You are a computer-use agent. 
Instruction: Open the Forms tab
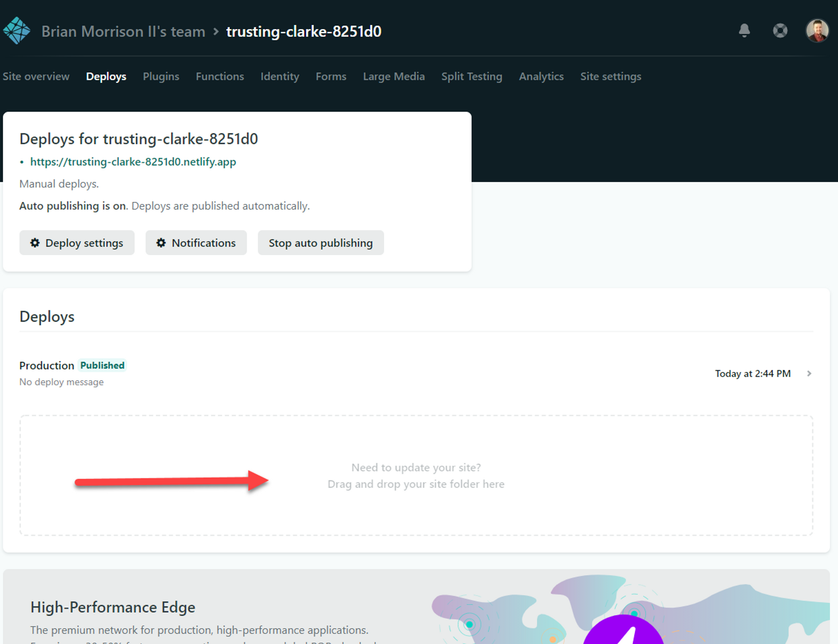coord(331,77)
